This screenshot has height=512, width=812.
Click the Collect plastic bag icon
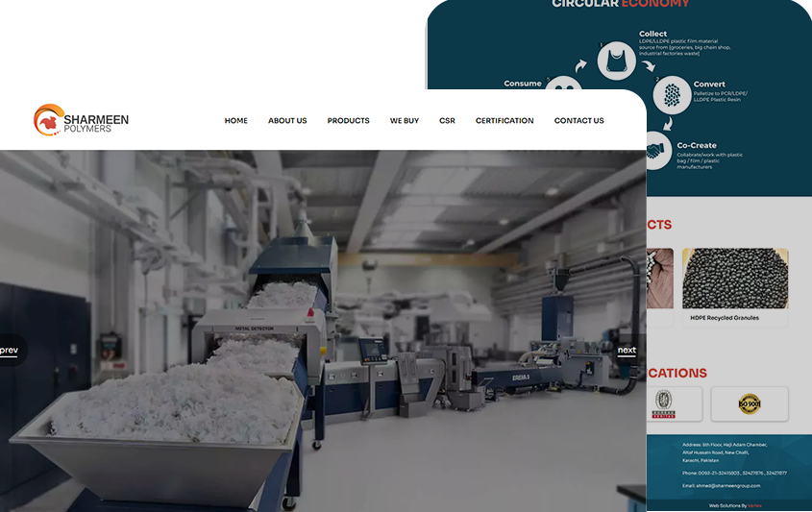(x=616, y=61)
